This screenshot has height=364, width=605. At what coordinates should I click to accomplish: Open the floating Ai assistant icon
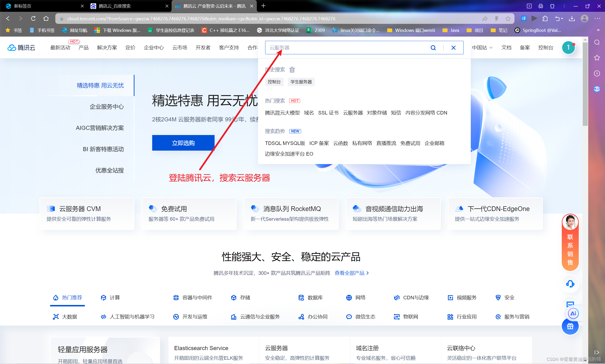click(x=573, y=313)
